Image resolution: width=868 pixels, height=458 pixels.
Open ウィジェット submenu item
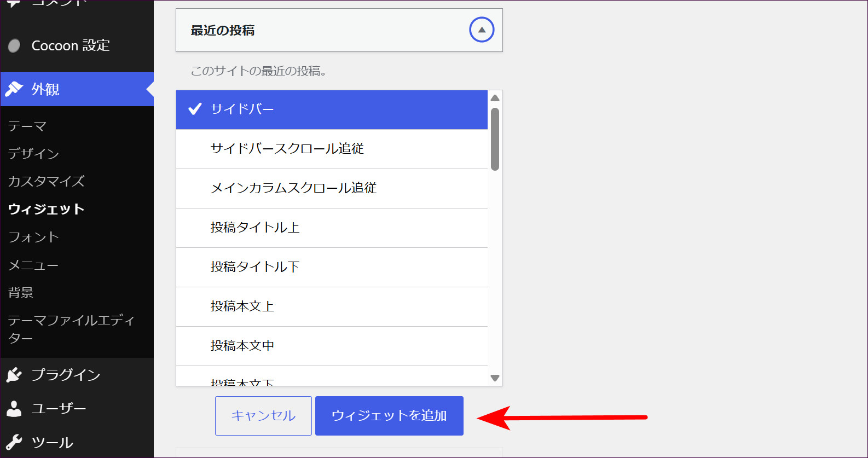point(47,209)
